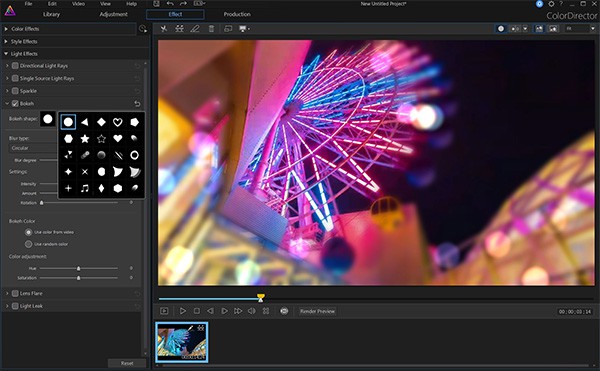Image resolution: width=600 pixels, height=371 pixels.
Task: Click the trash delete icon
Action: (211, 29)
